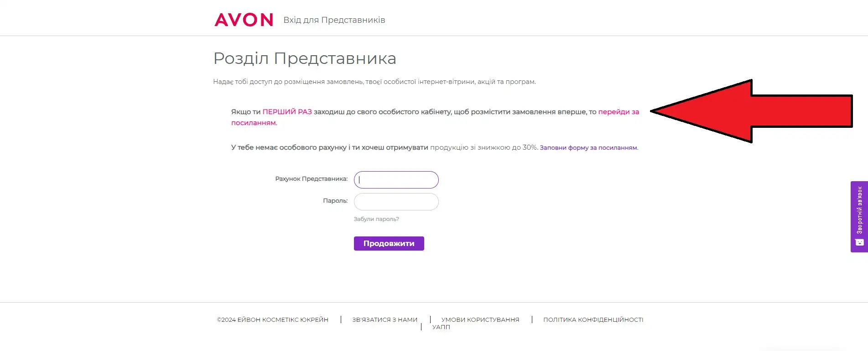This screenshot has height=351, width=868.
Task: Click the AVON logo
Action: click(x=244, y=20)
